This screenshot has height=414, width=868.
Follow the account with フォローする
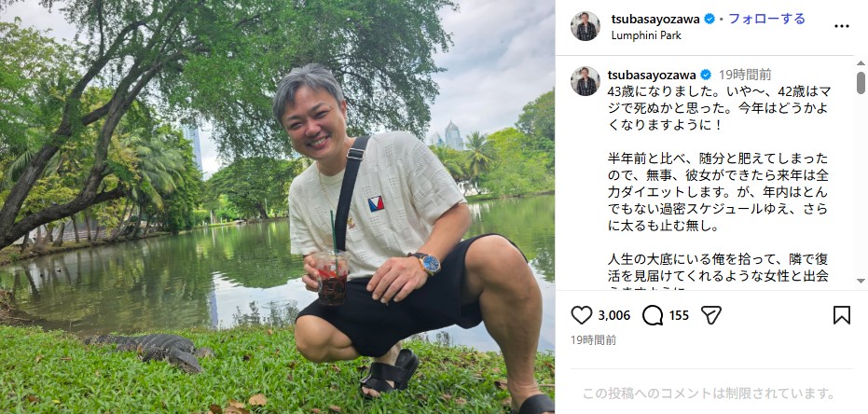766,19
